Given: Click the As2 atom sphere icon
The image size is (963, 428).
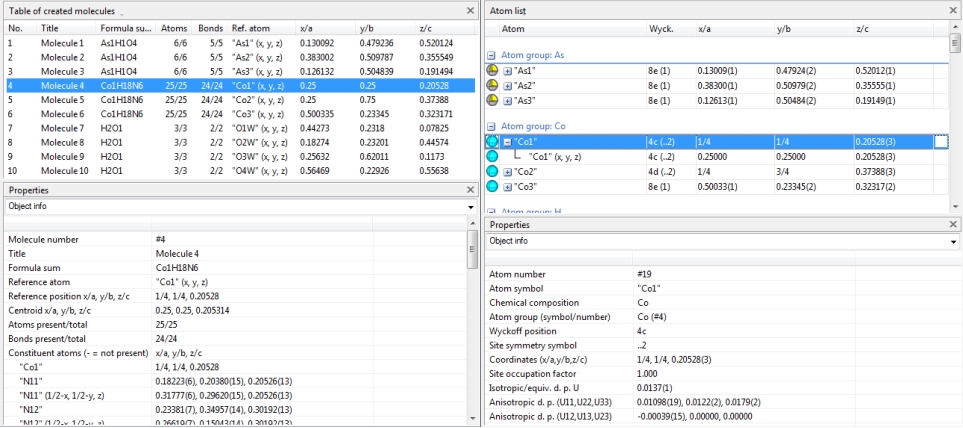Looking at the screenshot, I should pos(492,86).
